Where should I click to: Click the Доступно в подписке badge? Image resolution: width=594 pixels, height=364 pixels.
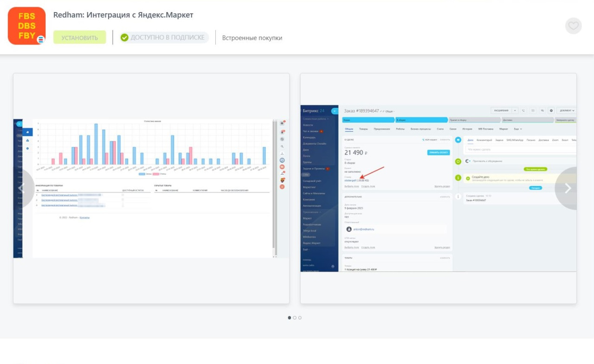pos(164,38)
